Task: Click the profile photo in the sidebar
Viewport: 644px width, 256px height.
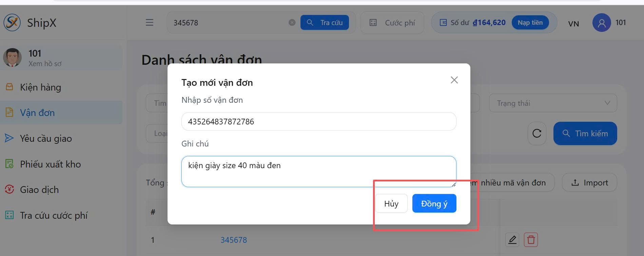Action: click(x=12, y=57)
